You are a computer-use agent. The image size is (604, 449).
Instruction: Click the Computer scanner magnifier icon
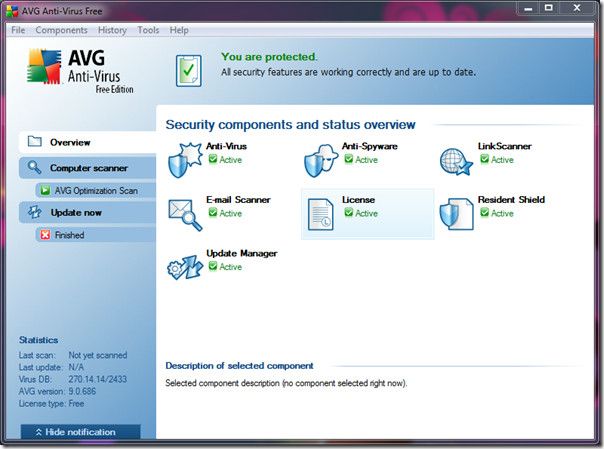tap(34, 168)
